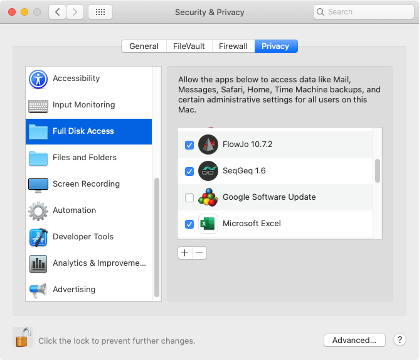This screenshot has height=360, width=420.
Task: Click the Search field
Action: click(364, 12)
